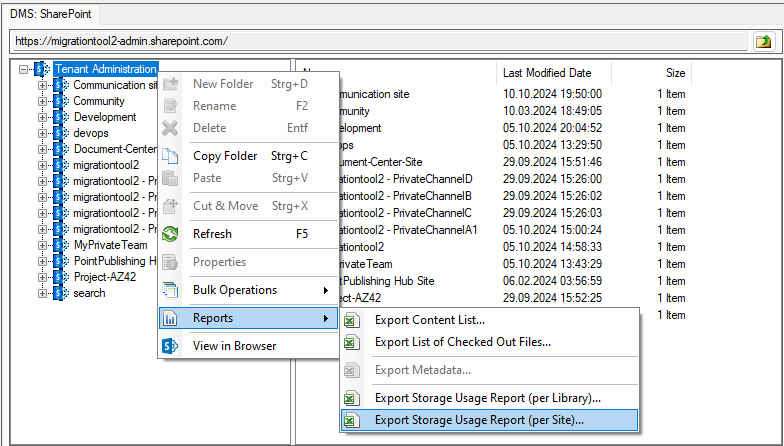The image size is (784, 446).
Task: Open the Bulk Operations submenu
Action: (248, 290)
